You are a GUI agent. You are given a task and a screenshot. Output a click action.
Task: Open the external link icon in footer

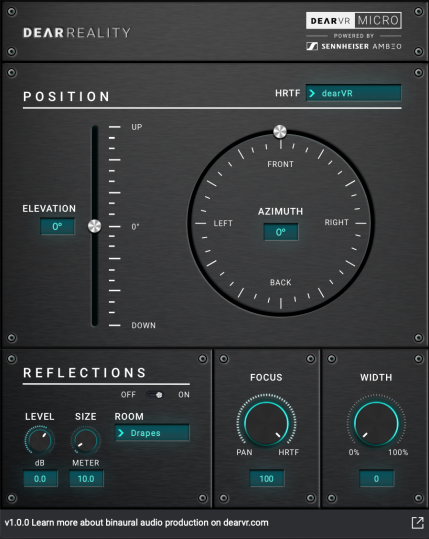point(418,522)
